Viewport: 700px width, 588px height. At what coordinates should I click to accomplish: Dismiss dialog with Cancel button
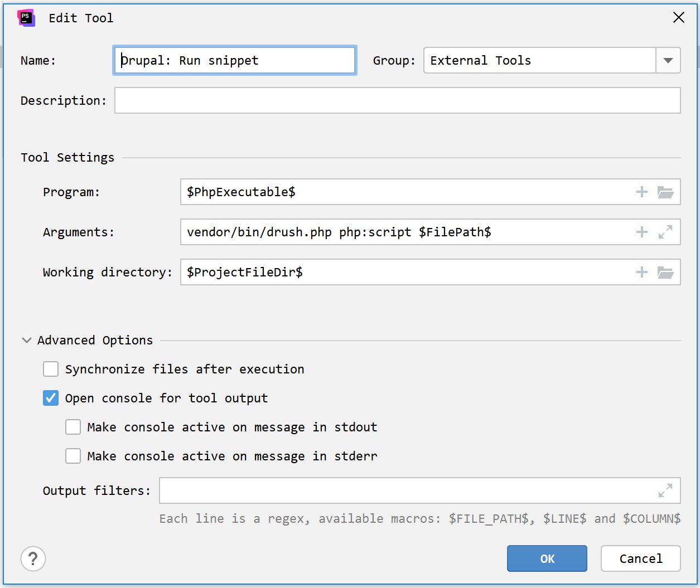641,558
